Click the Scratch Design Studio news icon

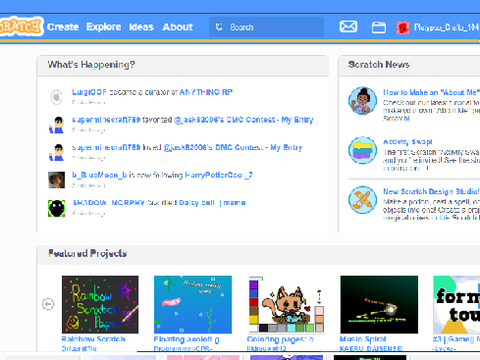[363, 200]
